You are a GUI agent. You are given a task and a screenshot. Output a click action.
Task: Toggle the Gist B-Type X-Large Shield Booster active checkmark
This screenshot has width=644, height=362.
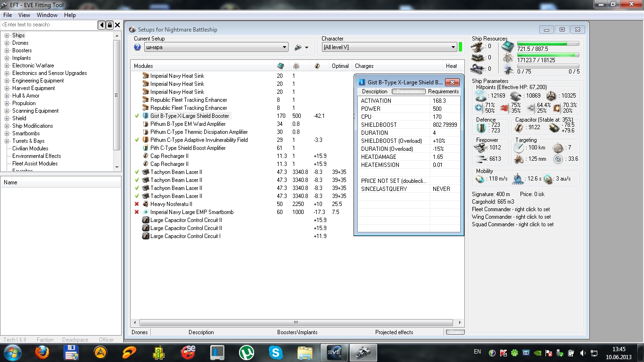(137, 116)
